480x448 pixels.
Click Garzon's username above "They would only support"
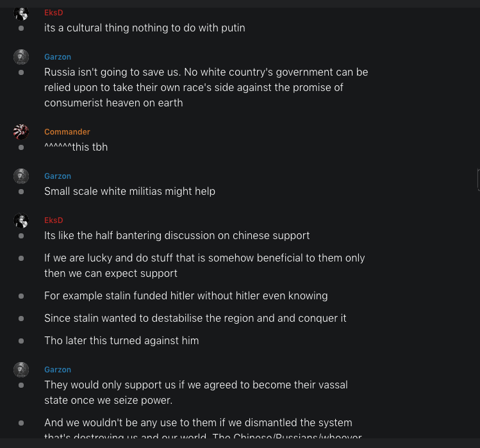click(x=57, y=370)
